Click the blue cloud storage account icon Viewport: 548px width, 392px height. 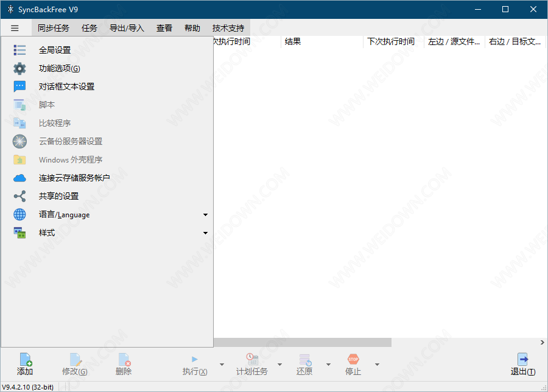[19, 178]
